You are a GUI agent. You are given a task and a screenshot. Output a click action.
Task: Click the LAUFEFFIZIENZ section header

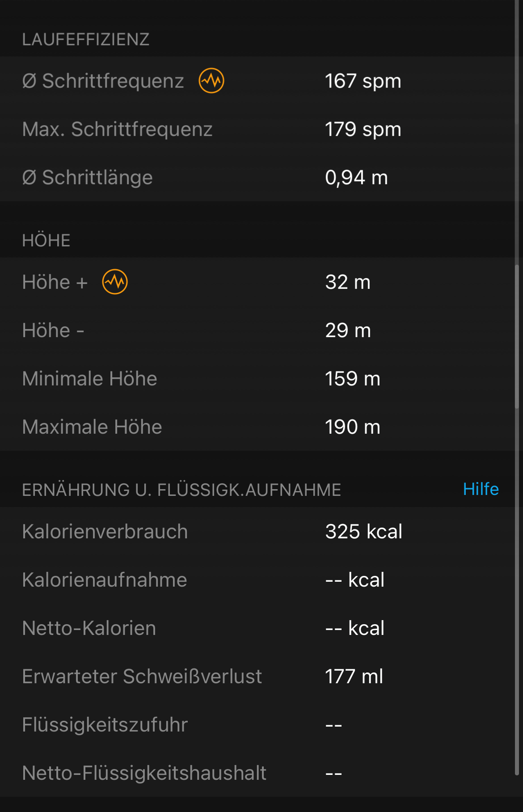click(x=85, y=39)
